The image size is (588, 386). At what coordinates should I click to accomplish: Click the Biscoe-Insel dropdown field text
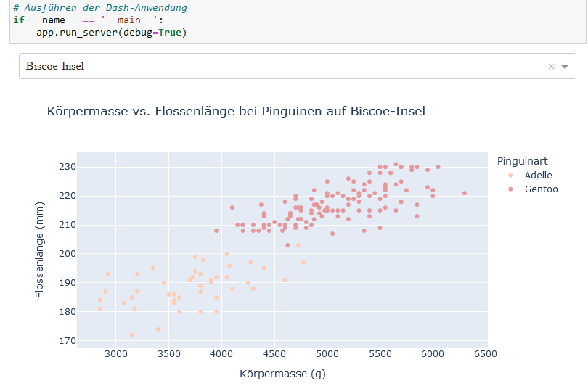55,66
